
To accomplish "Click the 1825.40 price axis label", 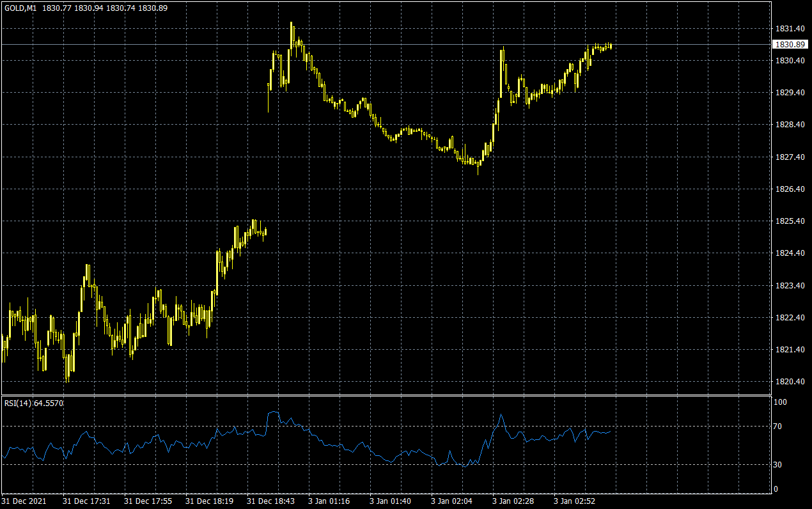I will click(x=789, y=221).
